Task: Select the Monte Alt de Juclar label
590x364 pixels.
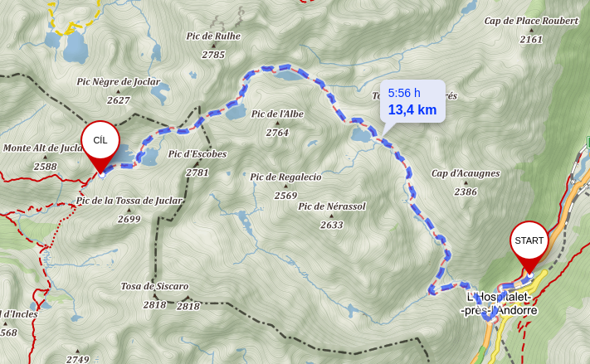Action: point(43,148)
